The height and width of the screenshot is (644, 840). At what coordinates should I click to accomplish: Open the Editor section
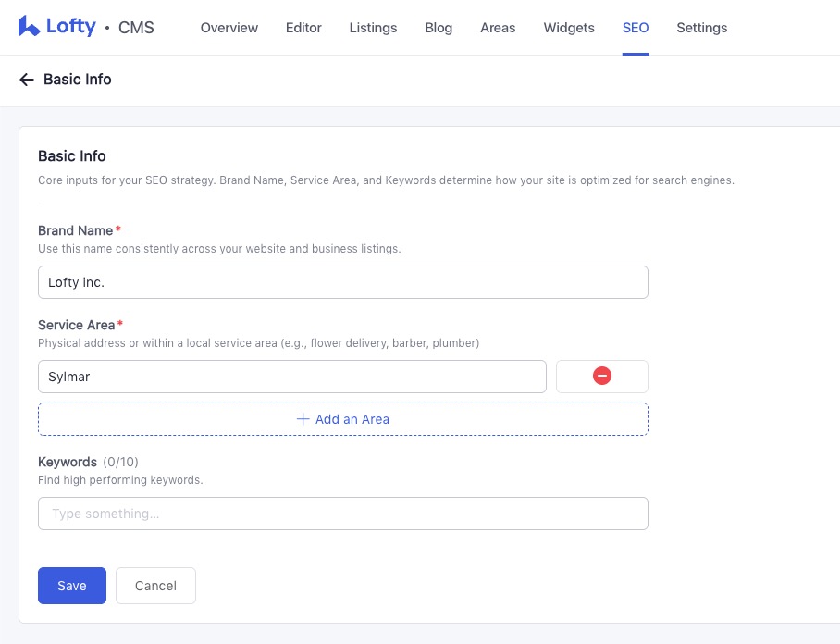303,28
